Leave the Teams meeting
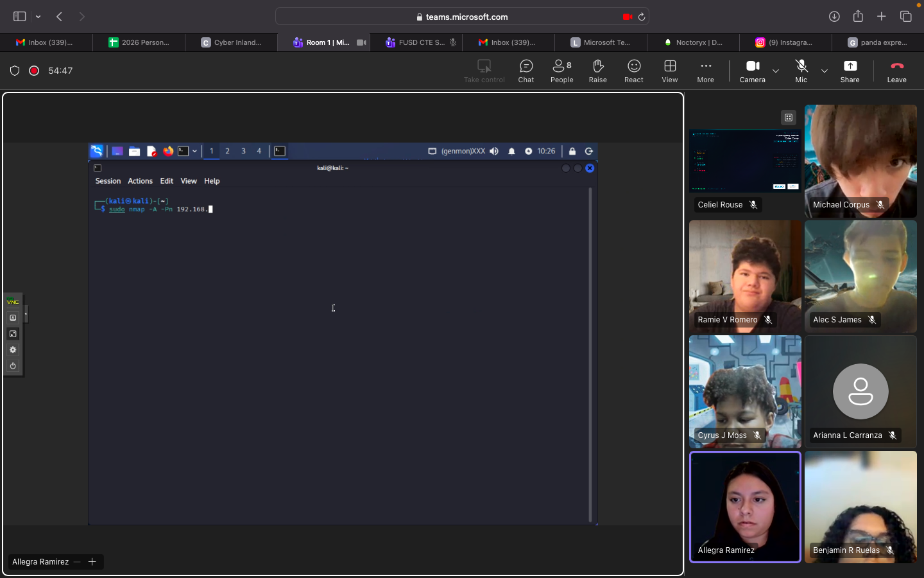Viewport: 924px width, 578px height. (896, 71)
